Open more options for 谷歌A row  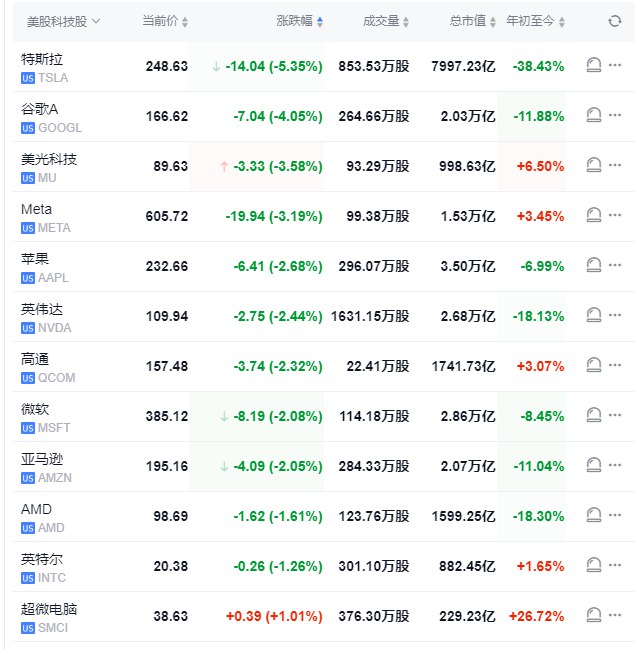615,115
